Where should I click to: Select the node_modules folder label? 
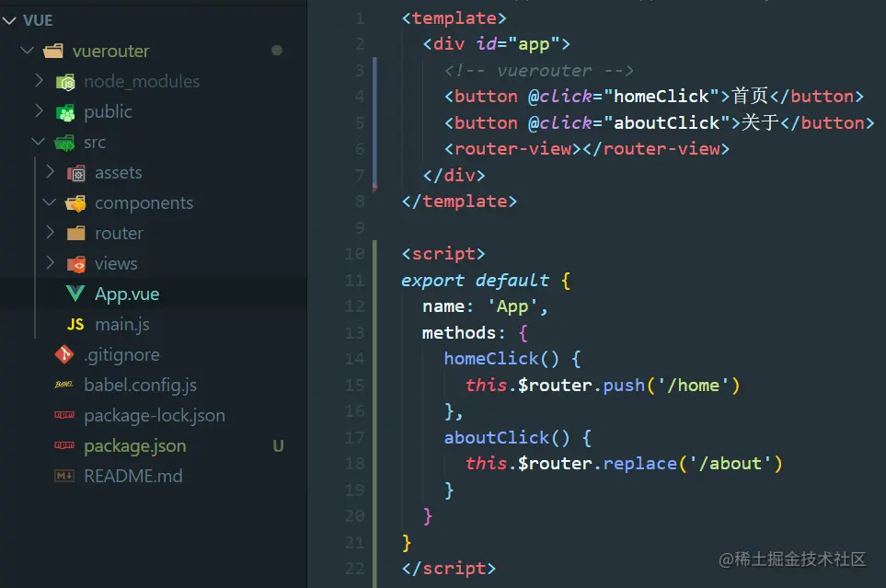tap(142, 81)
